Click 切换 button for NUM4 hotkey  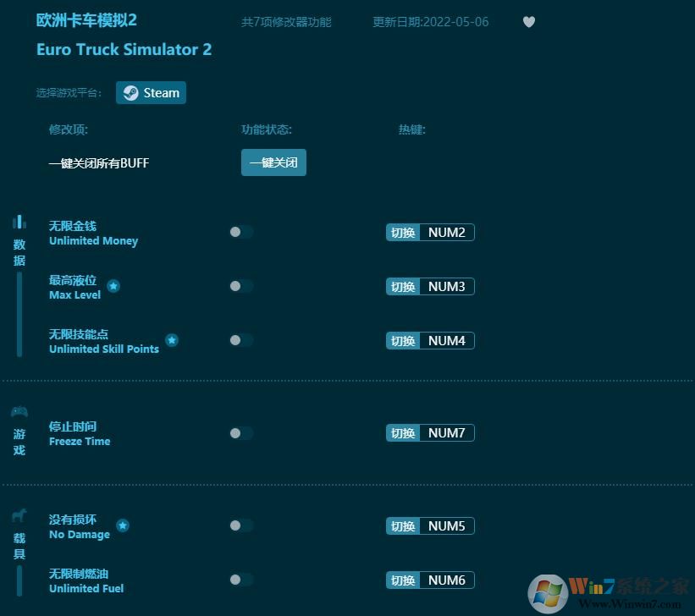click(x=403, y=341)
